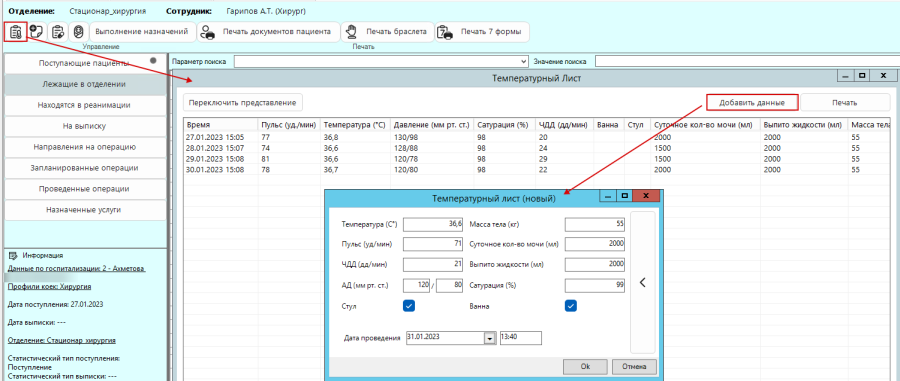Click the diastolic АД field showing 80

pos(449,286)
